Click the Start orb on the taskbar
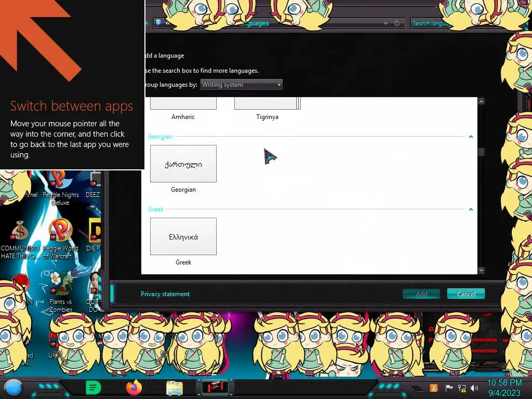The image size is (532, 399). (13, 388)
